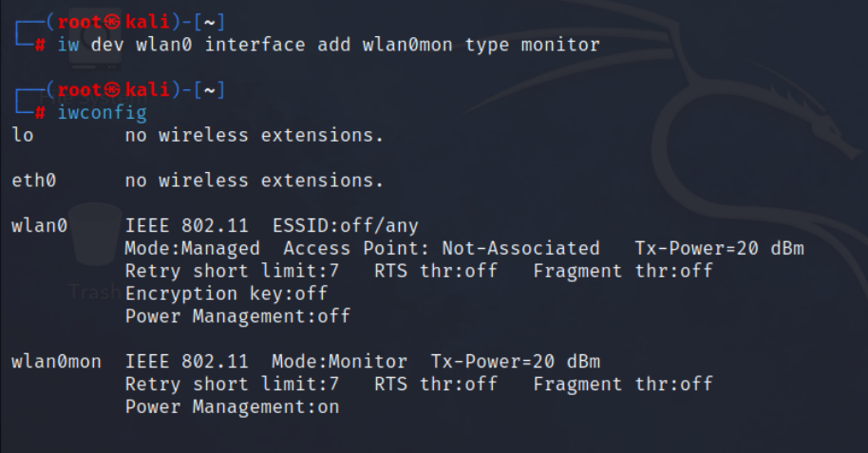Click the Encryption key:off line
868x453 pixels.
[226, 294]
